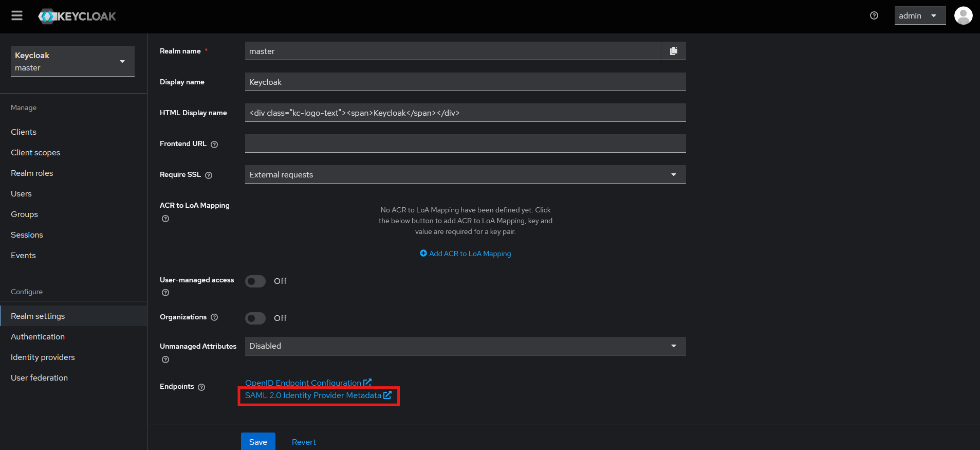Click the Realm name input field
The height and width of the screenshot is (450, 980).
click(x=453, y=51)
